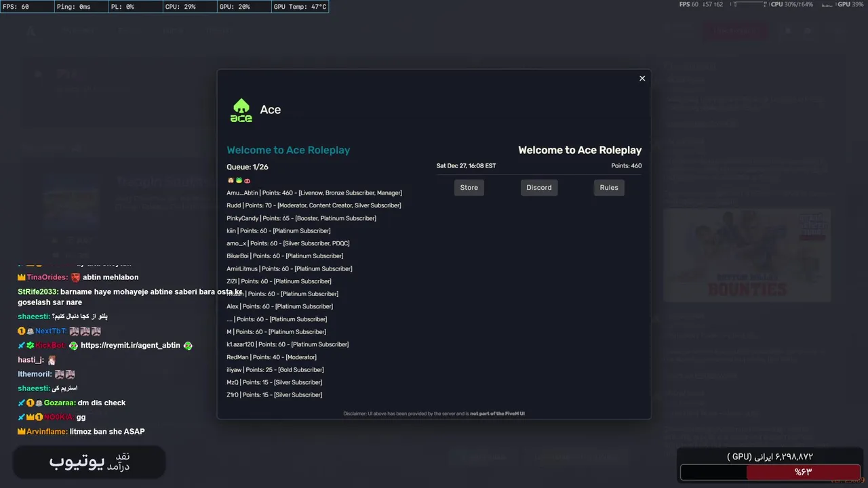Viewport: 868px width, 488px height.
Task: Click the 'Sat Dec 27, 16:08 EST' timestamp
Action: pyautogui.click(x=466, y=166)
